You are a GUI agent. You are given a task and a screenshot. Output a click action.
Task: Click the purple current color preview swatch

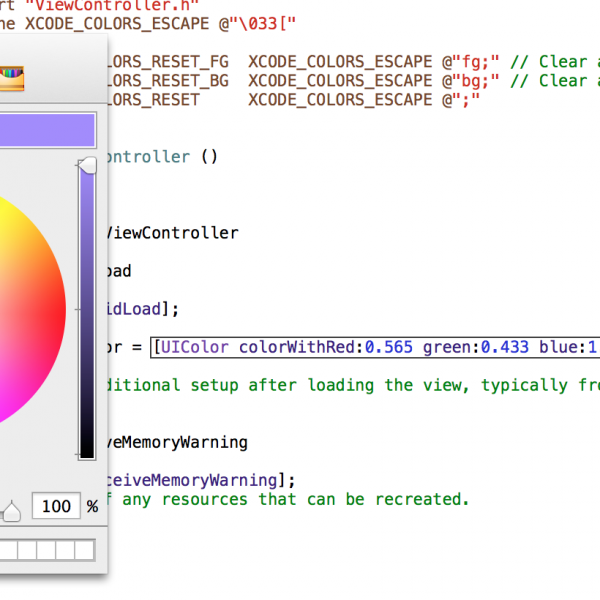click(47, 130)
